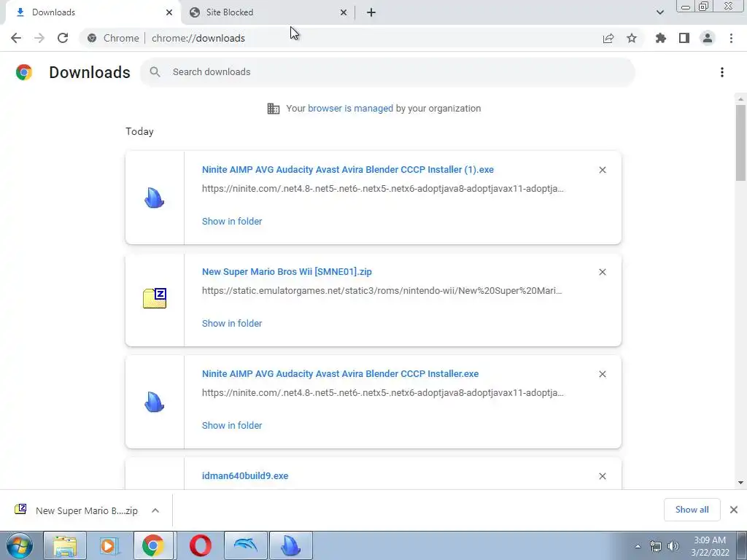Show hidden system tray icons
Viewport: 747px width, 560px height.
(638, 546)
